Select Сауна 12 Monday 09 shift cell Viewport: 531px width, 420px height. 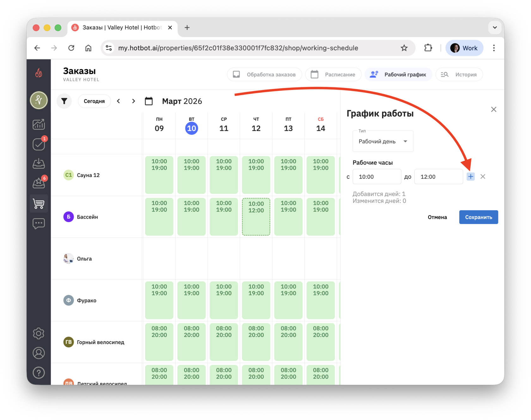pyautogui.click(x=159, y=175)
